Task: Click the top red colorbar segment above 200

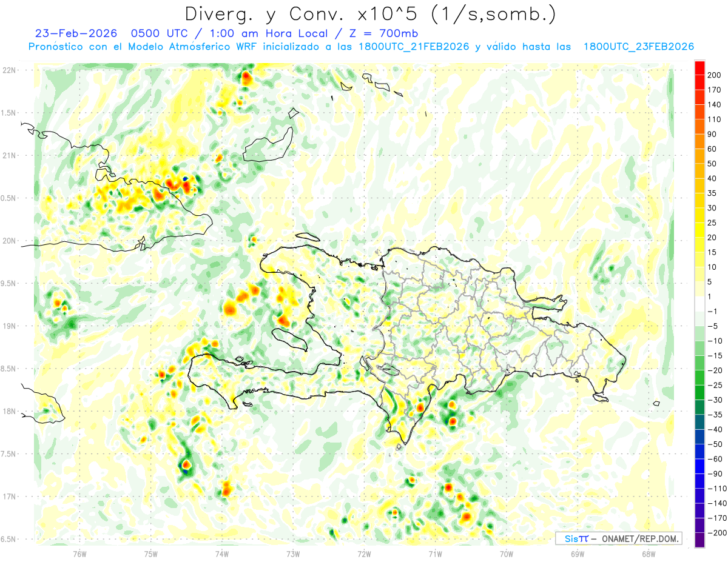Action: 699,67
